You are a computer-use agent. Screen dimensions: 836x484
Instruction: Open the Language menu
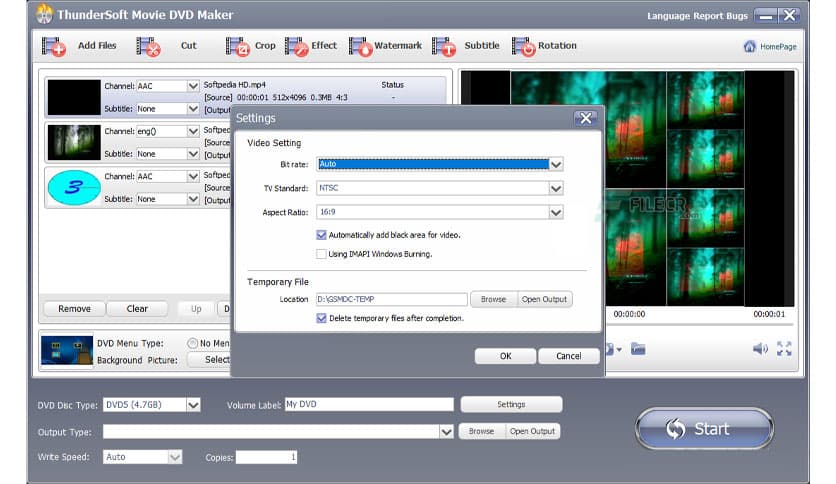click(x=668, y=16)
